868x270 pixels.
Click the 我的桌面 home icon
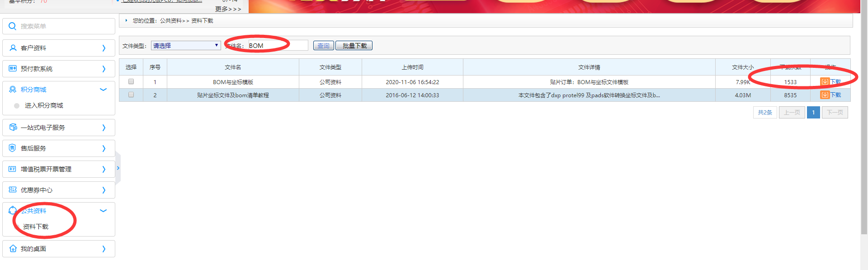point(13,249)
